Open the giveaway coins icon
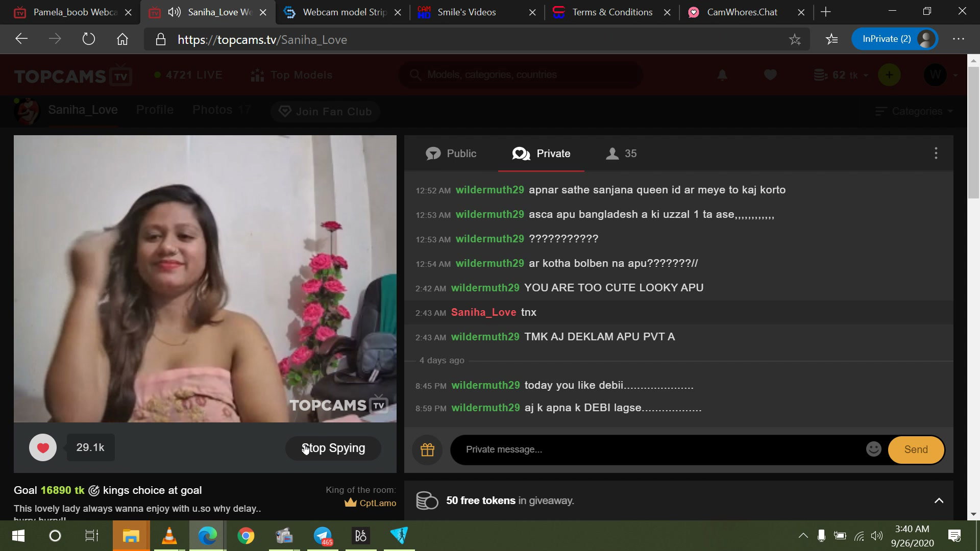Image resolution: width=980 pixels, height=551 pixels. (427, 500)
